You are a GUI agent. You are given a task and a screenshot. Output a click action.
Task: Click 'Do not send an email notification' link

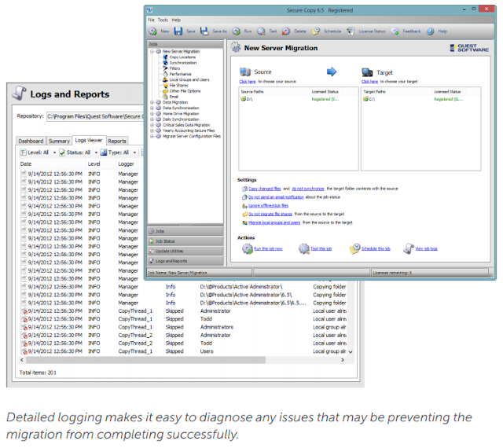tap(276, 197)
